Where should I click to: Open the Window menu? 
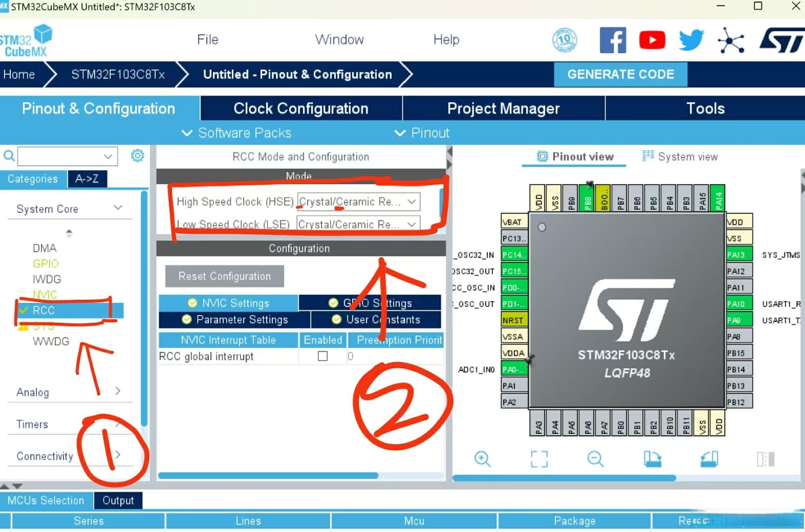[339, 40]
